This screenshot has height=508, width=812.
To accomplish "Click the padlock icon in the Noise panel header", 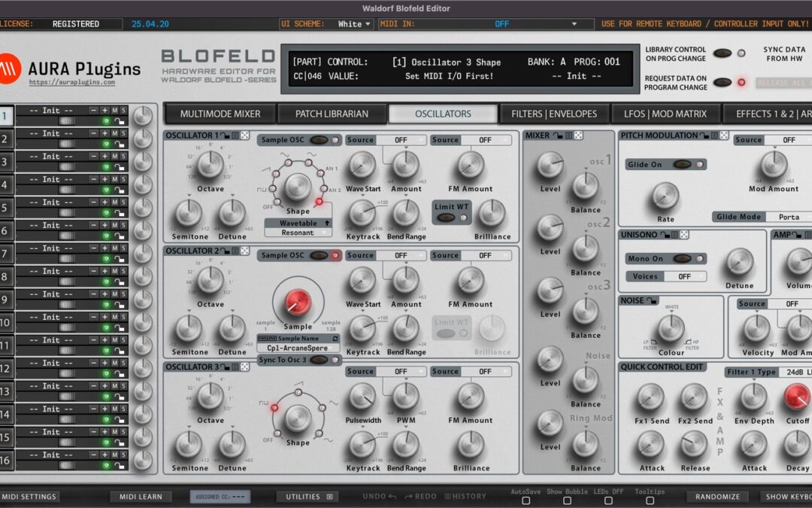I will pyautogui.click(x=652, y=300).
